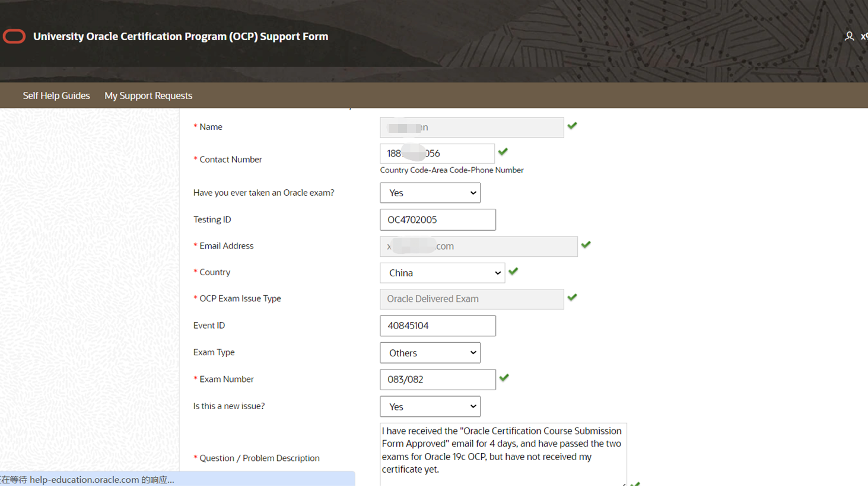Image resolution: width=868 pixels, height=494 pixels.
Task: Click the Testing ID input field
Action: [438, 219]
